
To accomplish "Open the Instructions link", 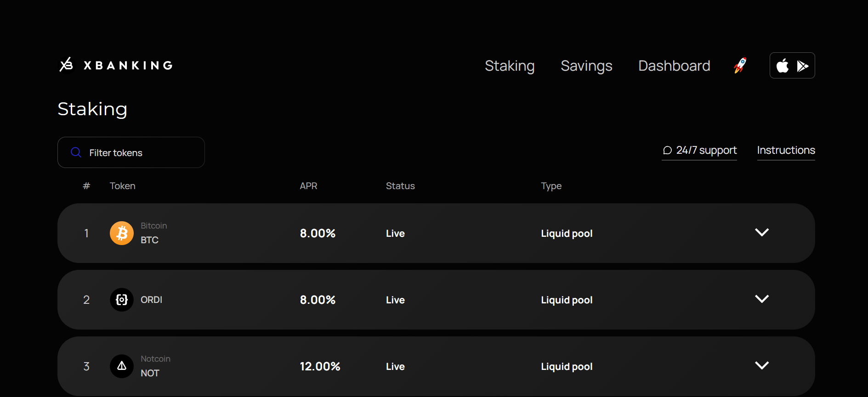I will (786, 151).
